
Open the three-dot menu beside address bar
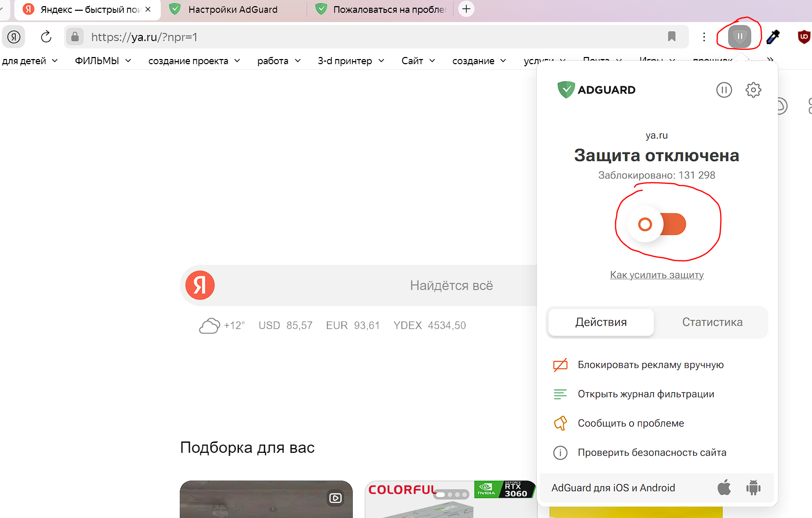(704, 37)
